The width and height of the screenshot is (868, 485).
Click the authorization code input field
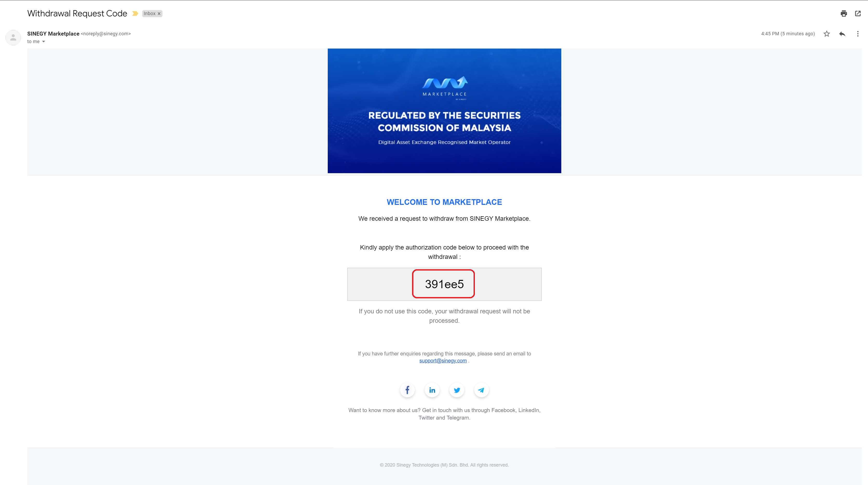point(444,283)
